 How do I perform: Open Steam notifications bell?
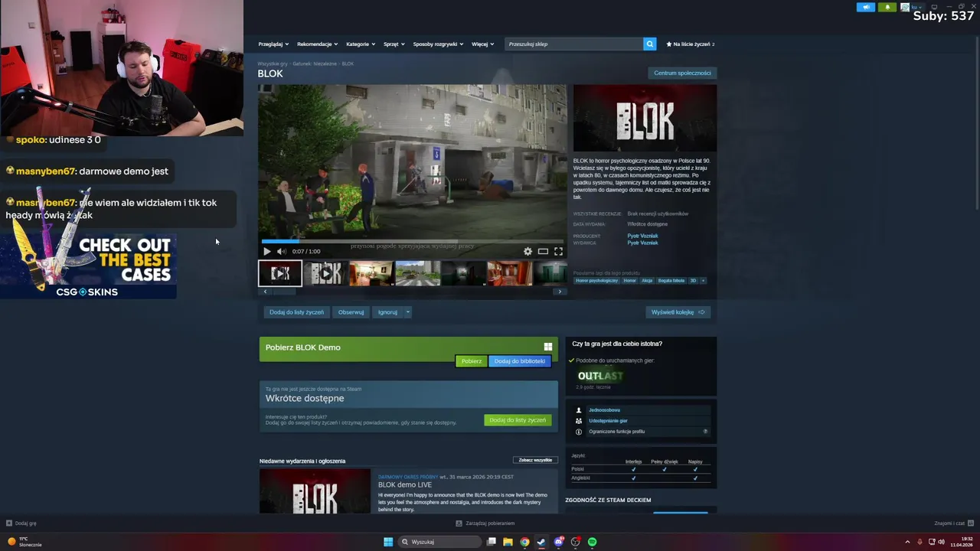coord(887,7)
